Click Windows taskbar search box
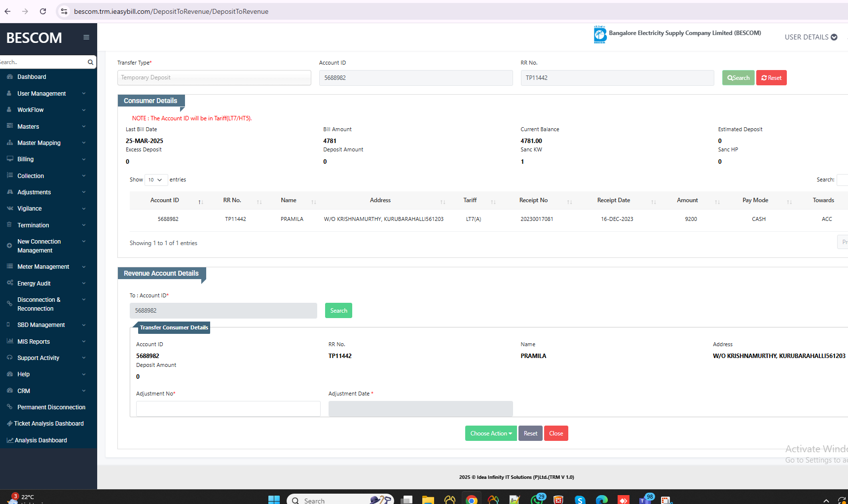The height and width of the screenshot is (504, 848). [x=340, y=500]
